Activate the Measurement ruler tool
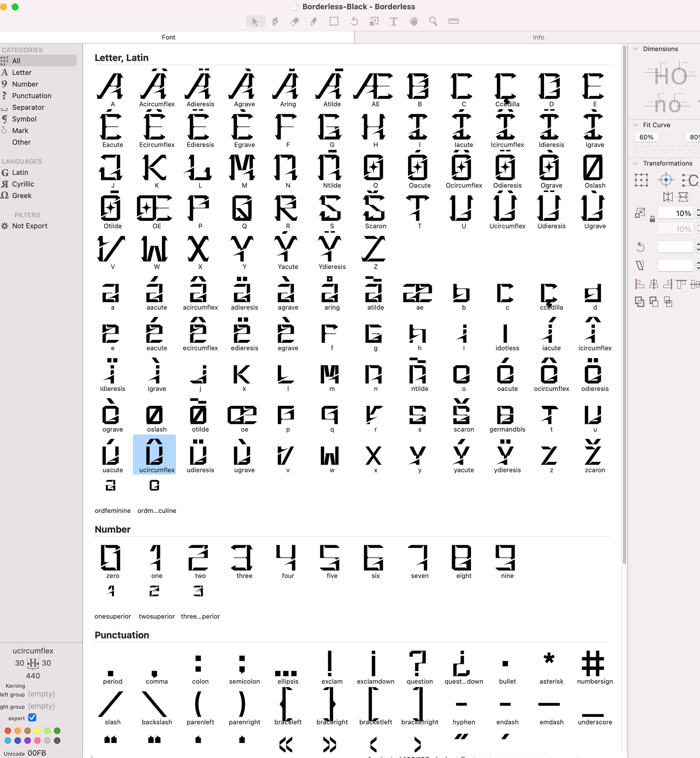The image size is (700, 758). [454, 22]
